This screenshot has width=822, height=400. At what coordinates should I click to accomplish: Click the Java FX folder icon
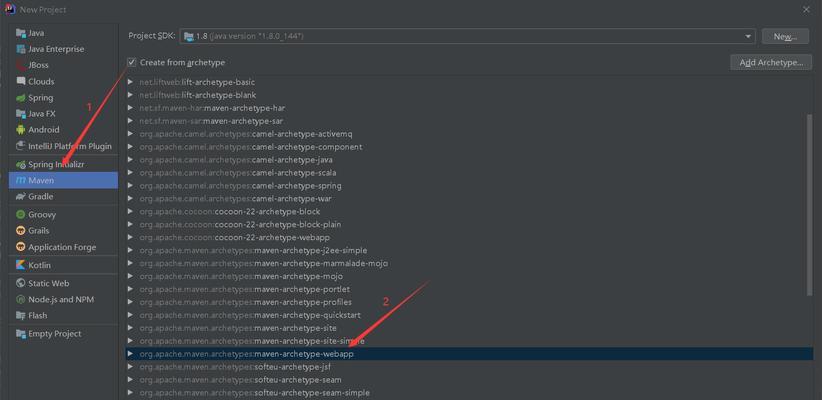(x=21, y=114)
